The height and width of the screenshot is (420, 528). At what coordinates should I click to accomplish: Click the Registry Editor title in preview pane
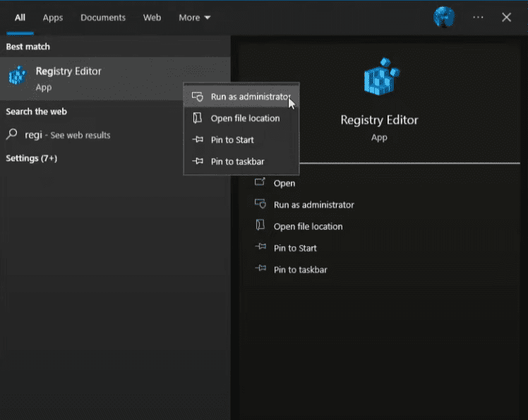click(379, 120)
